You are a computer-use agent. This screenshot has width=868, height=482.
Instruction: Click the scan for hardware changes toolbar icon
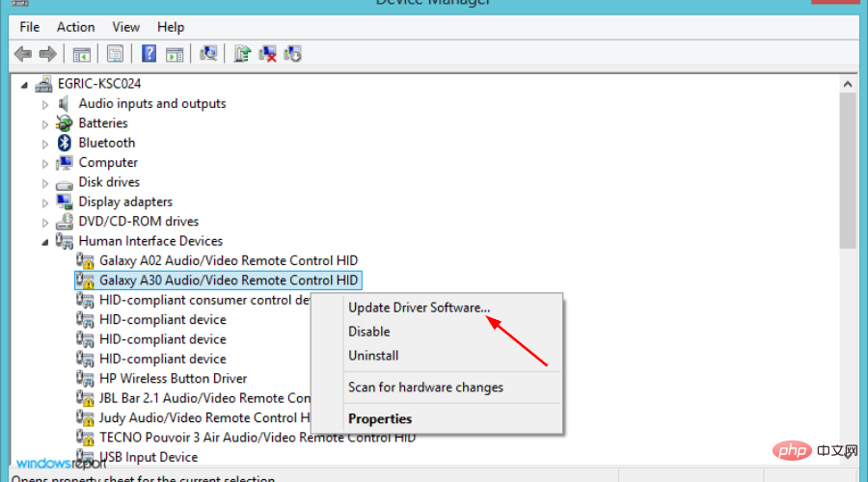click(x=208, y=53)
